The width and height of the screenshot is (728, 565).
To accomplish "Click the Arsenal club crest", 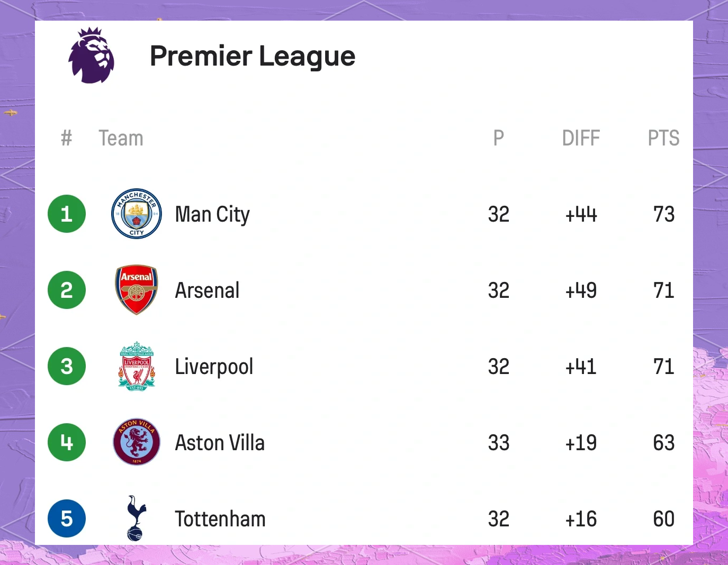I will [137, 290].
